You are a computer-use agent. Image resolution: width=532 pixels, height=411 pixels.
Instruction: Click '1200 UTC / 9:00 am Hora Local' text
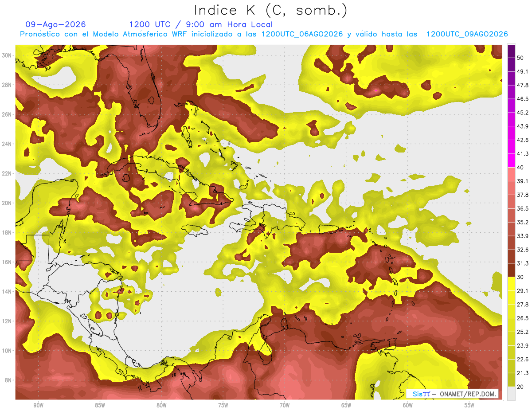coord(201,24)
